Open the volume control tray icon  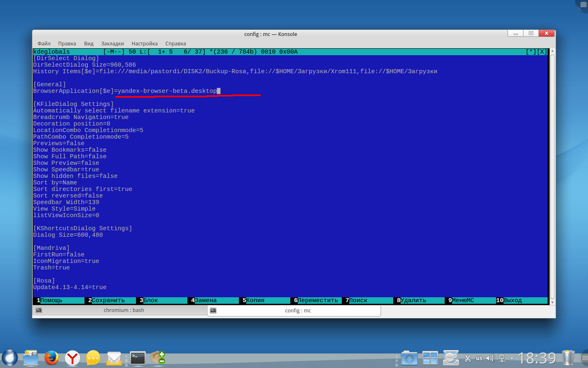(x=490, y=359)
